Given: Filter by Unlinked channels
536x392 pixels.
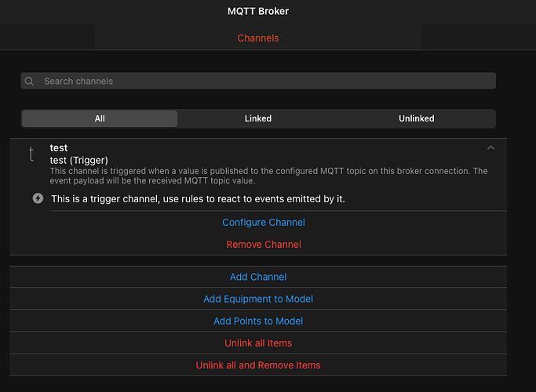Looking at the screenshot, I should point(416,118).
